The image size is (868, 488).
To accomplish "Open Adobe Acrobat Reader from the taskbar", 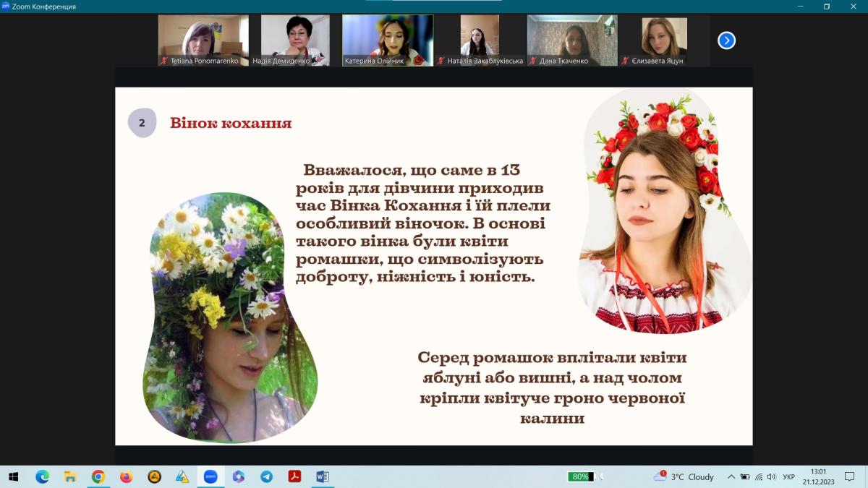I will point(295,476).
